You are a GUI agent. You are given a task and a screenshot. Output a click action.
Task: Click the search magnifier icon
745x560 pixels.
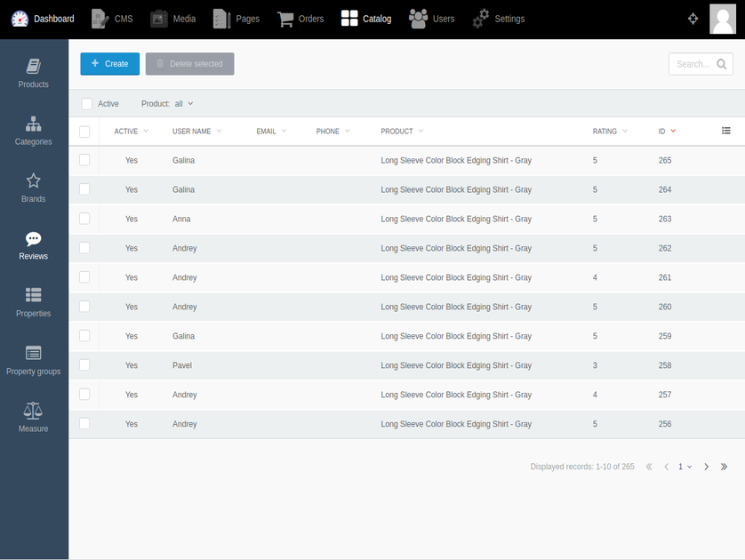coord(721,64)
